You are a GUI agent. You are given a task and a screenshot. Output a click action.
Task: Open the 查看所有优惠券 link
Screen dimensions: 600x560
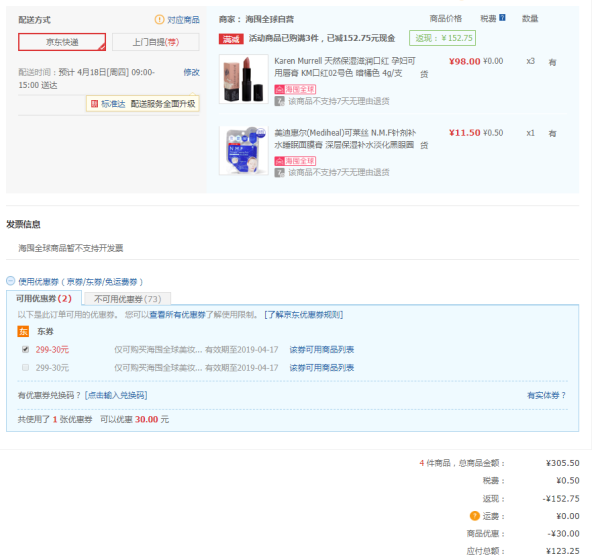(x=177, y=315)
